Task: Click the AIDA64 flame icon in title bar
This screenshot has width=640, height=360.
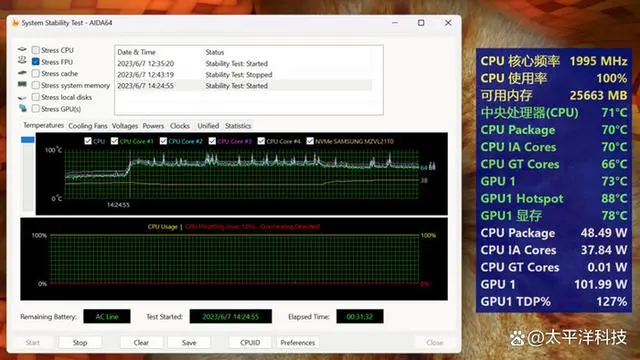Action: 16,23
